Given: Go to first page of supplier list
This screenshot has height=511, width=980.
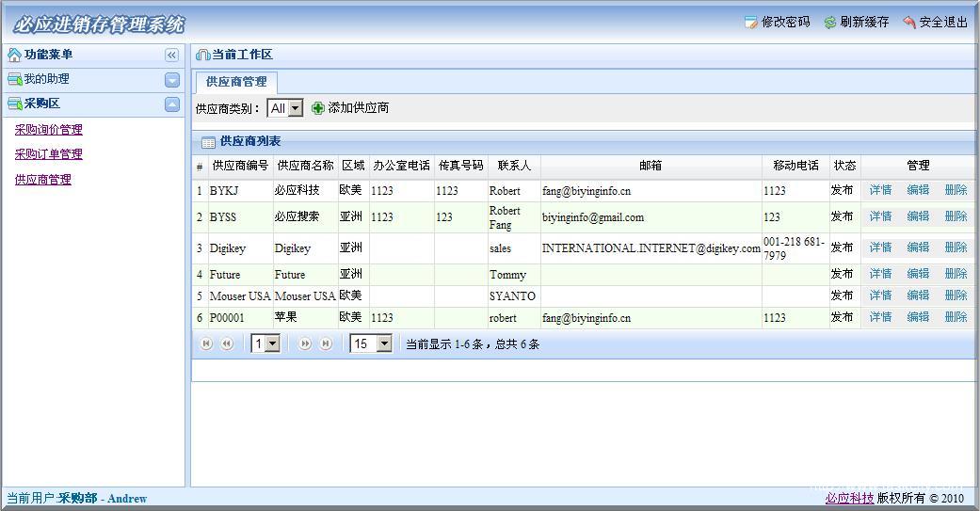Looking at the screenshot, I should pyautogui.click(x=207, y=344).
